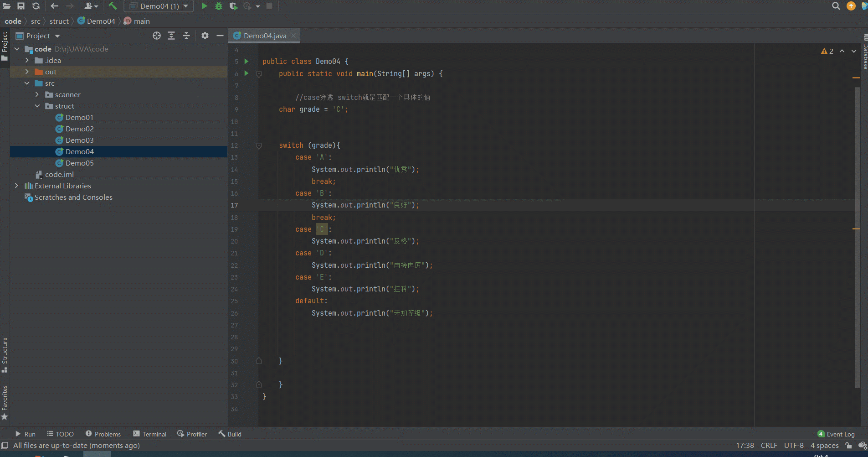Click the editor vertical scrollbar

(x=857, y=237)
